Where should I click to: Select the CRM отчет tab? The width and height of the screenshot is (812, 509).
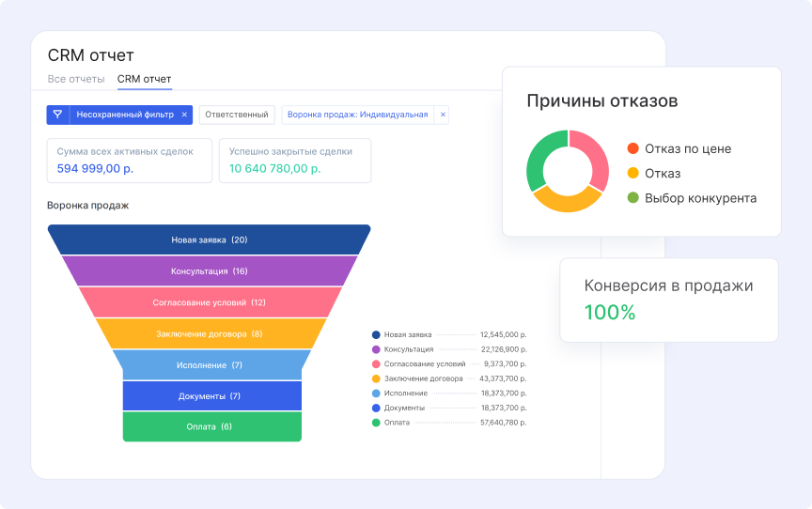[144, 79]
